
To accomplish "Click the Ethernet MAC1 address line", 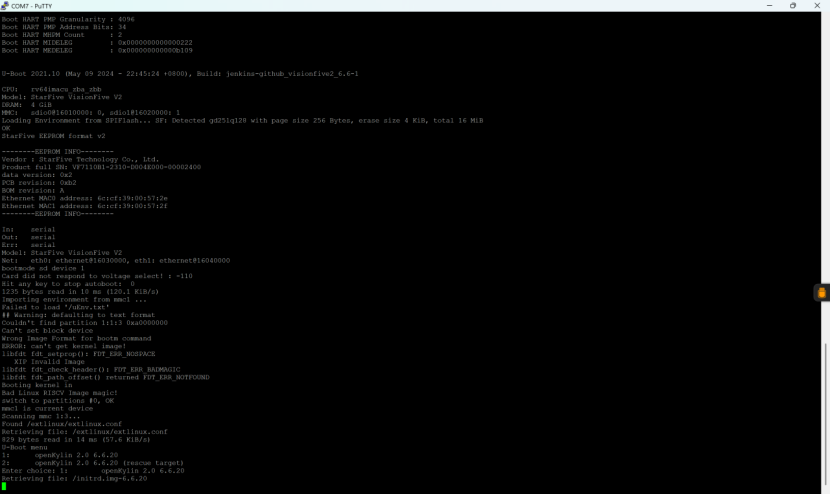I will (85, 206).
